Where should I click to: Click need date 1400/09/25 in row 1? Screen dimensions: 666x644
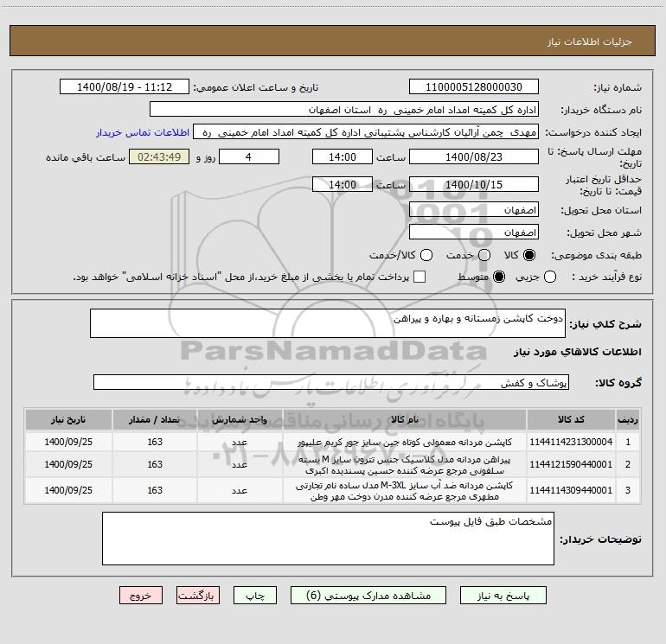pos(68,442)
